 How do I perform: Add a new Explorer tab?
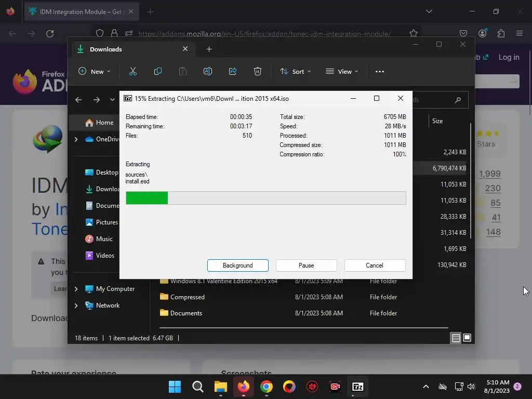pos(209,49)
